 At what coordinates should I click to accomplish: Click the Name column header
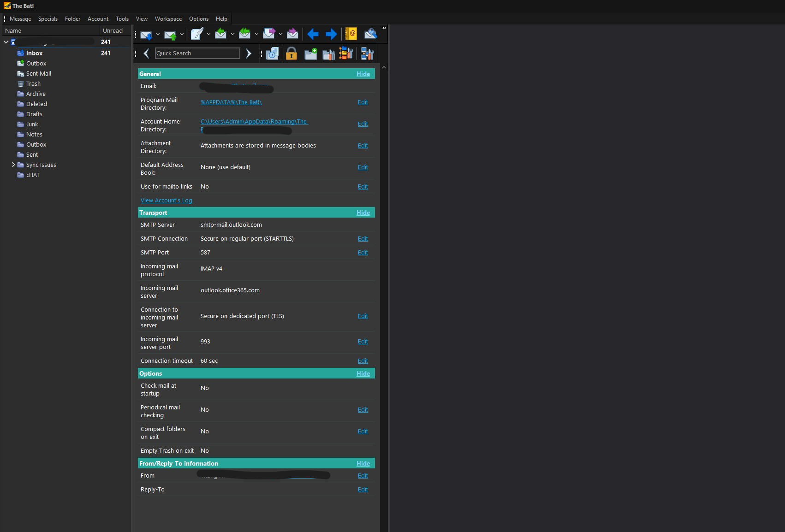51,30
